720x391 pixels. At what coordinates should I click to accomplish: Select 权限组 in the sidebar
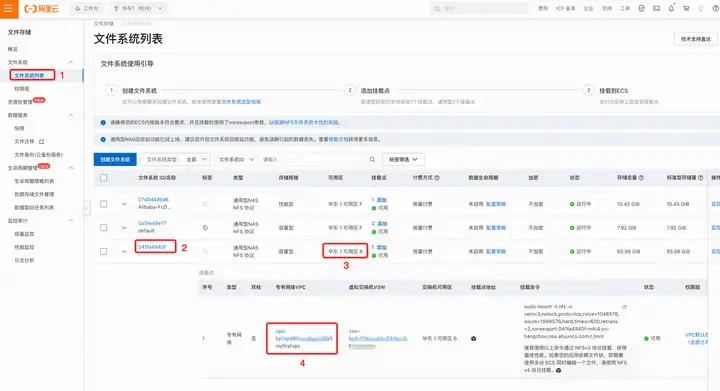click(x=22, y=89)
